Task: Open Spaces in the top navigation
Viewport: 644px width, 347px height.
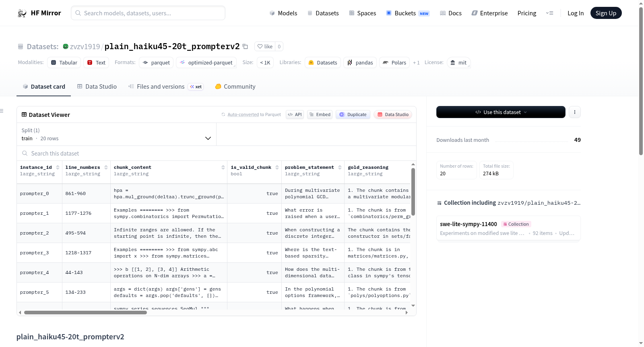Action: [363, 13]
